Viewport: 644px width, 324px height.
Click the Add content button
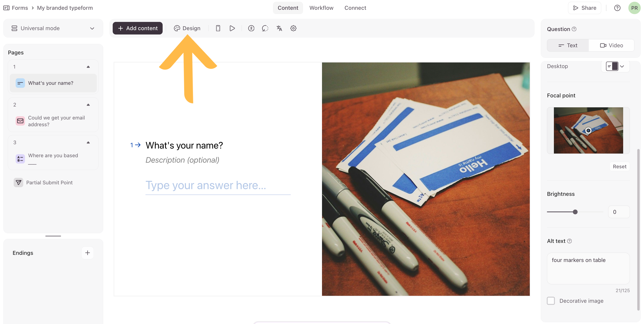[x=137, y=28]
